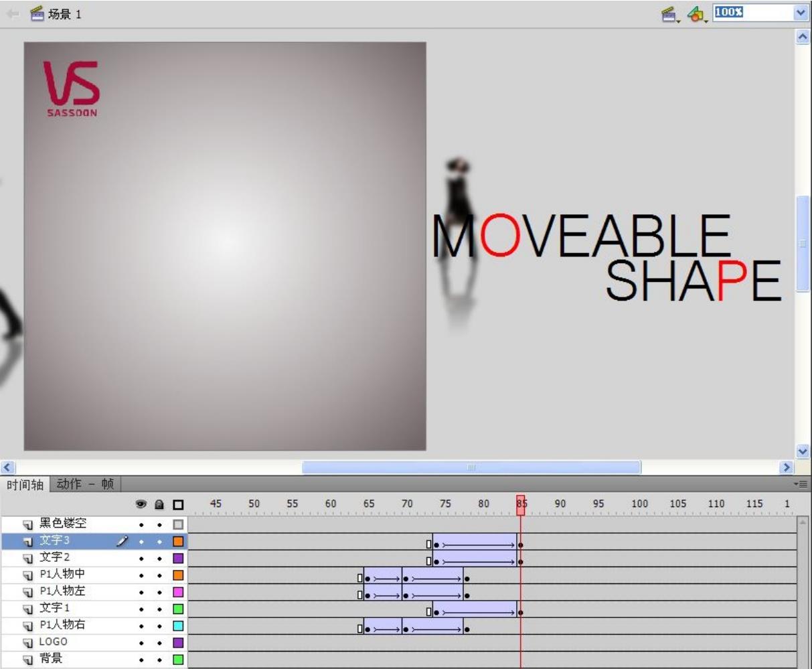Click the stage horizontal scrollbar right arrow
The height and width of the screenshot is (669, 812).
[x=787, y=467]
